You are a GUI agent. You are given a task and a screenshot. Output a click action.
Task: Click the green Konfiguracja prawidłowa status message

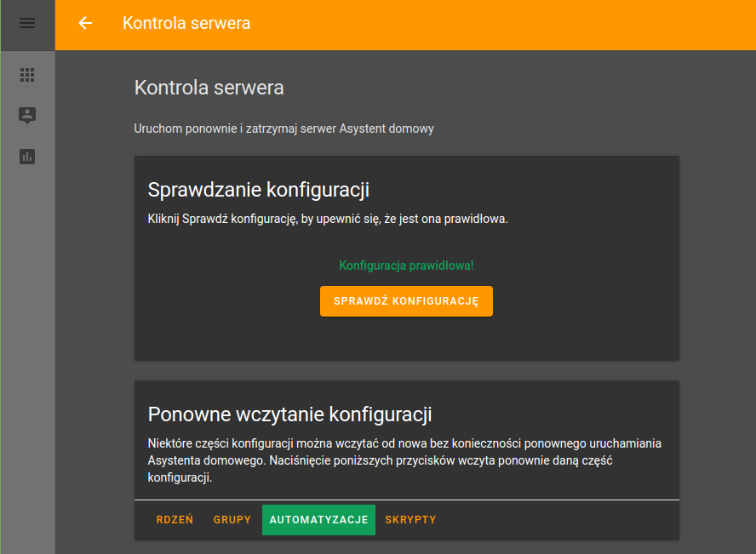[x=406, y=265]
